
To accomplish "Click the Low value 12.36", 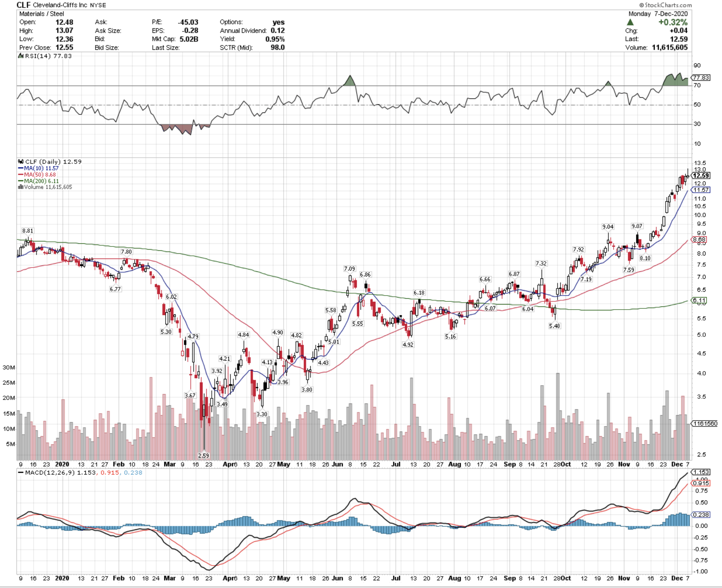I will 64,39.
